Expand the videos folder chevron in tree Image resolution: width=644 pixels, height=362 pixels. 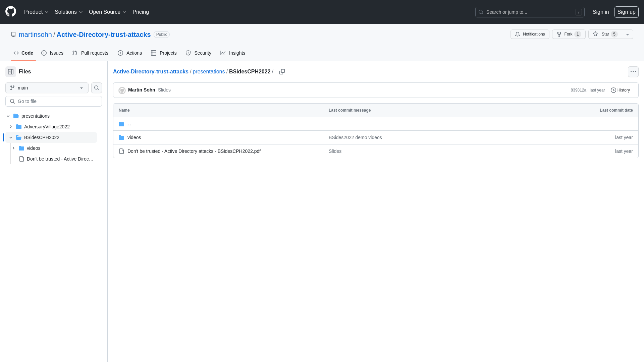coord(13,148)
